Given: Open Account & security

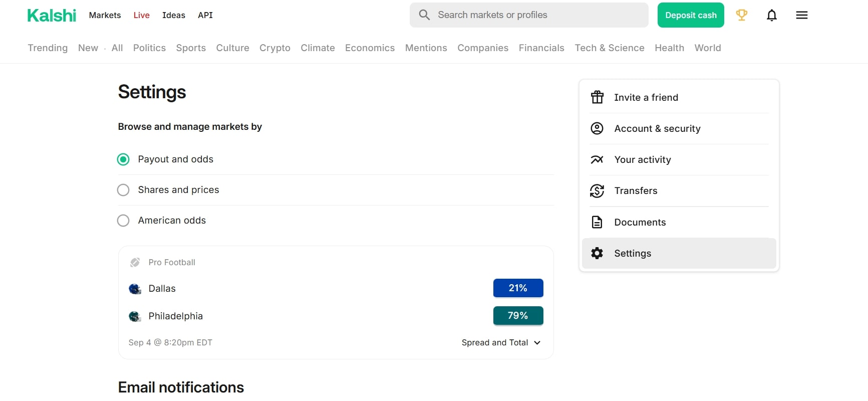Looking at the screenshot, I should pos(679,128).
